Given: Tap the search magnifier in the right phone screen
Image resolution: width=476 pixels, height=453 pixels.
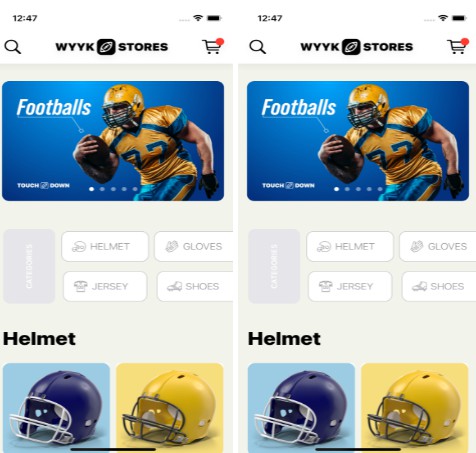Looking at the screenshot, I should click(x=258, y=47).
